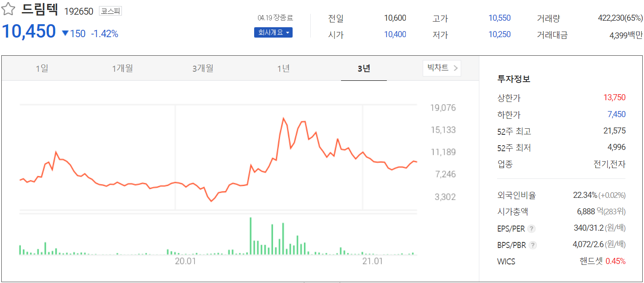Click the 3,302 price axis label
Screen dimensions: 644x283
pos(446,197)
